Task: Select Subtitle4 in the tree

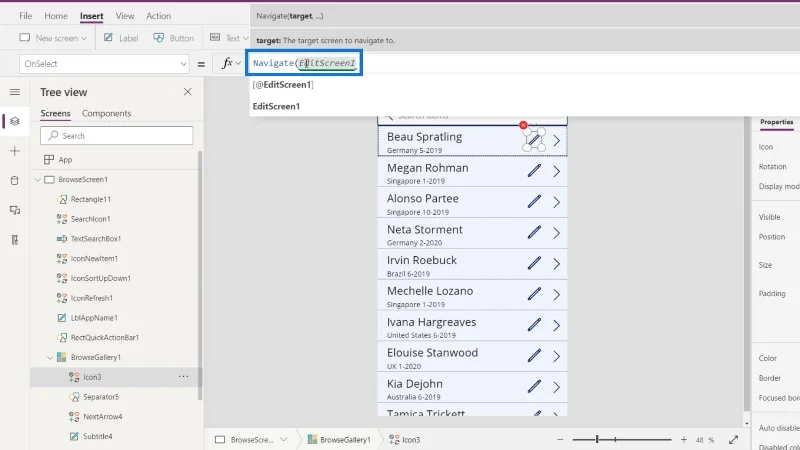Action: [97, 437]
